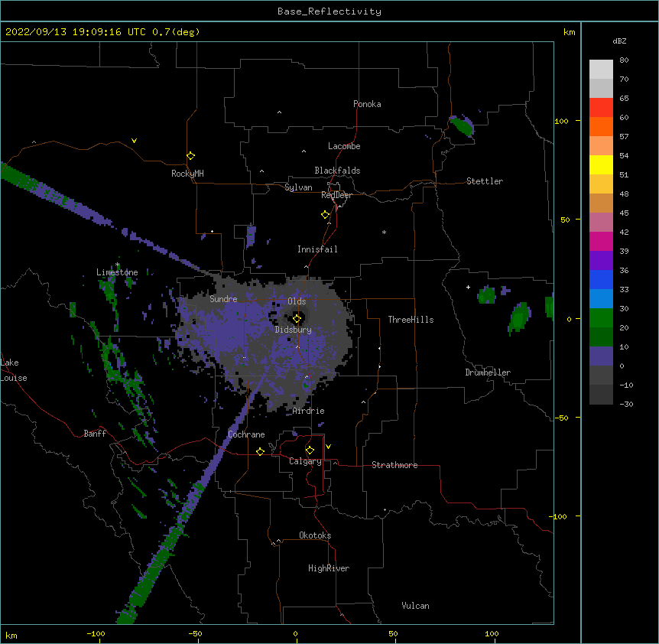
Task: Click the Cochrane label
Action: coord(246,434)
